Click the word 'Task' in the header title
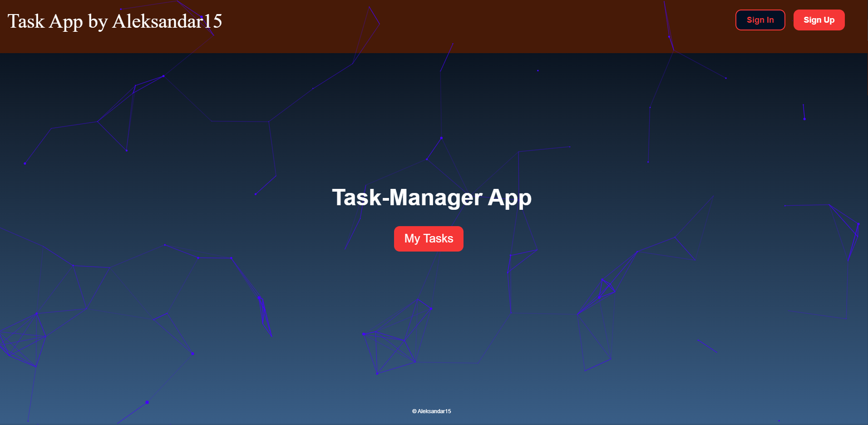 click(x=26, y=21)
